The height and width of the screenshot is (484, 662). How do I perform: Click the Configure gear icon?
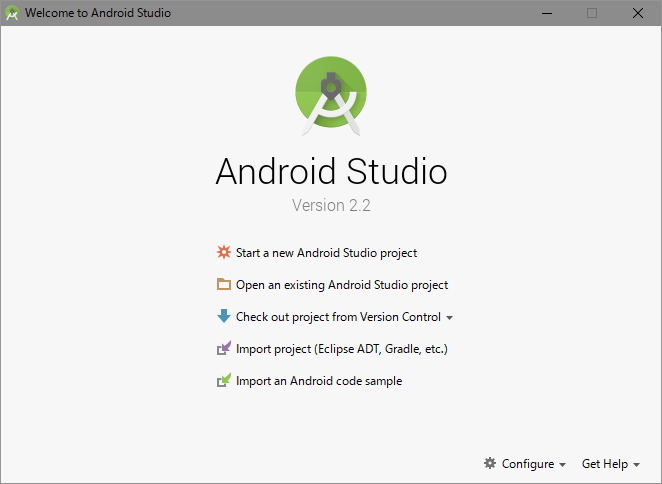point(490,463)
